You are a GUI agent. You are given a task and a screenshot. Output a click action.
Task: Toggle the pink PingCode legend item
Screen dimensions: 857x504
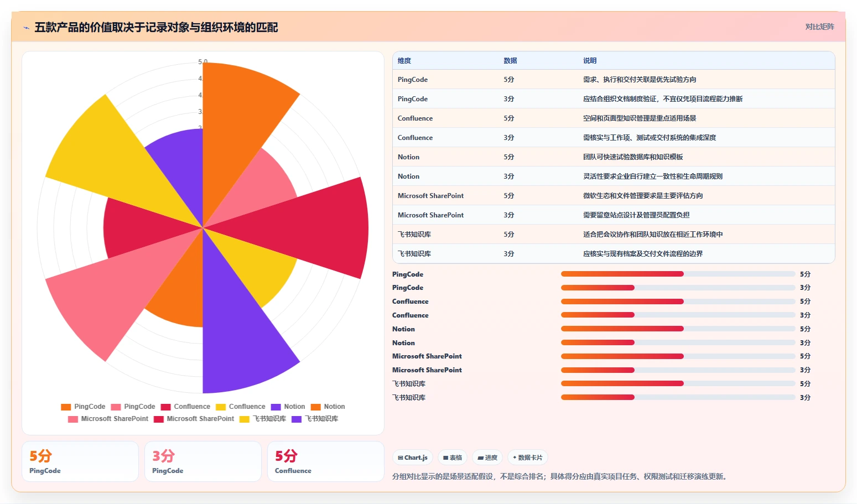pyautogui.click(x=133, y=407)
